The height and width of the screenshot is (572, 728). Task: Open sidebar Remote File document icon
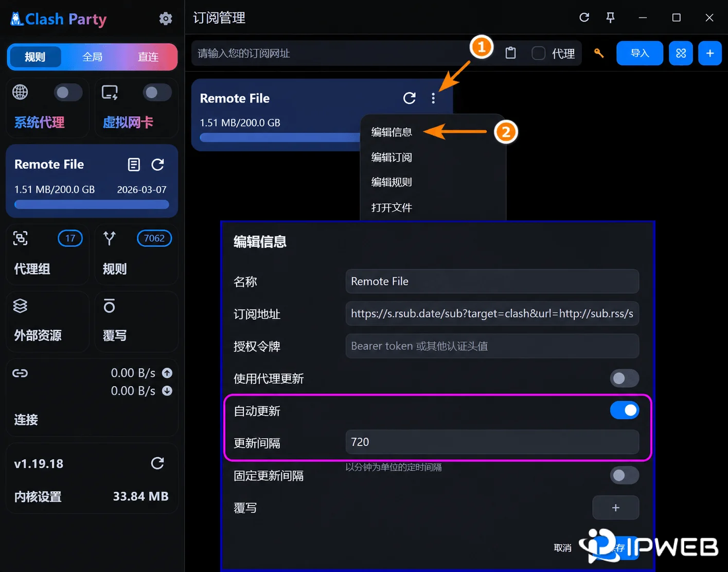[134, 165]
